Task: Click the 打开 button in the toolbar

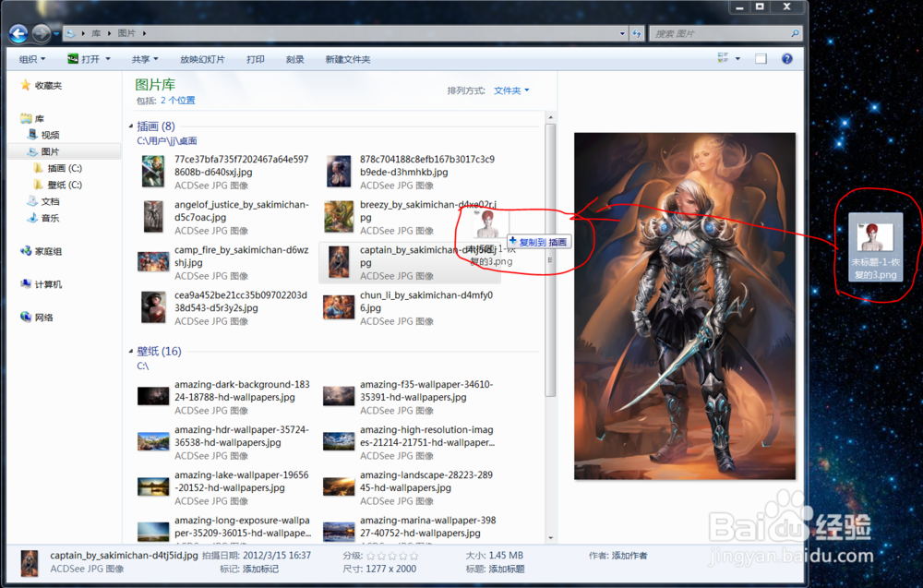Action: tap(85, 59)
